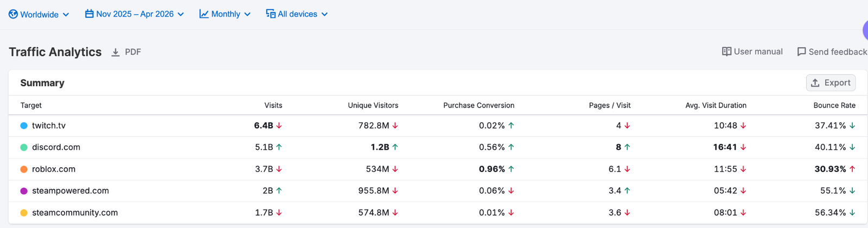
Task: Click the Summary section heading
Action: point(42,83)
